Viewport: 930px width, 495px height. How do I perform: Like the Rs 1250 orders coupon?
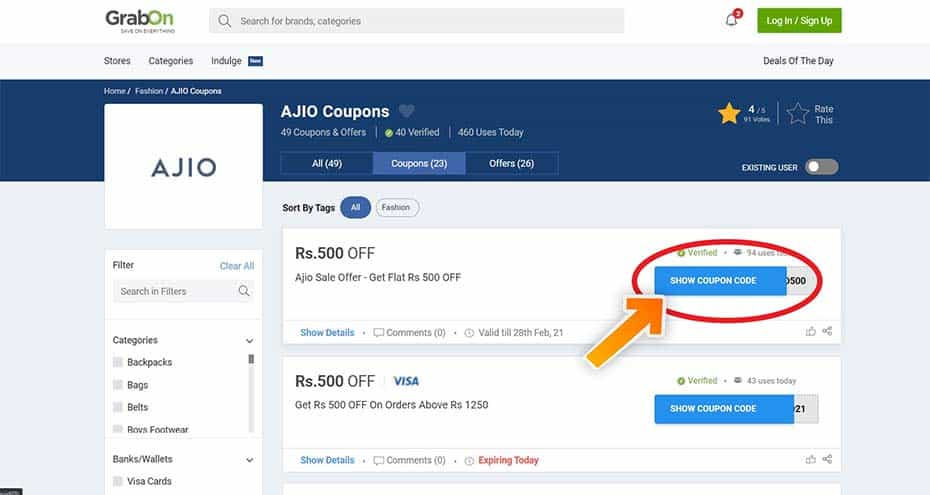tap(811, 459)
